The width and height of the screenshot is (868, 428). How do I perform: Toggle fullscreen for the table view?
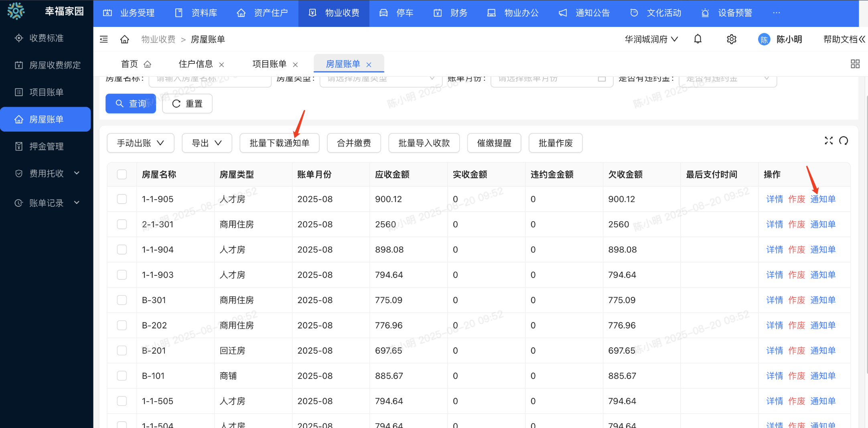[829, 141]
